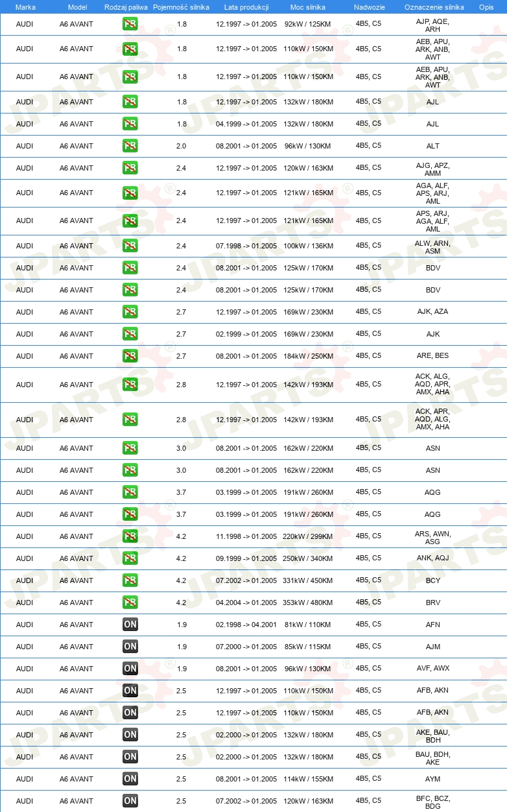Image resolution: width=507 pixels, height=812 pixels.
Task: Click petrol icon in the BCY 450KM row
Action: tap(130, 580)
